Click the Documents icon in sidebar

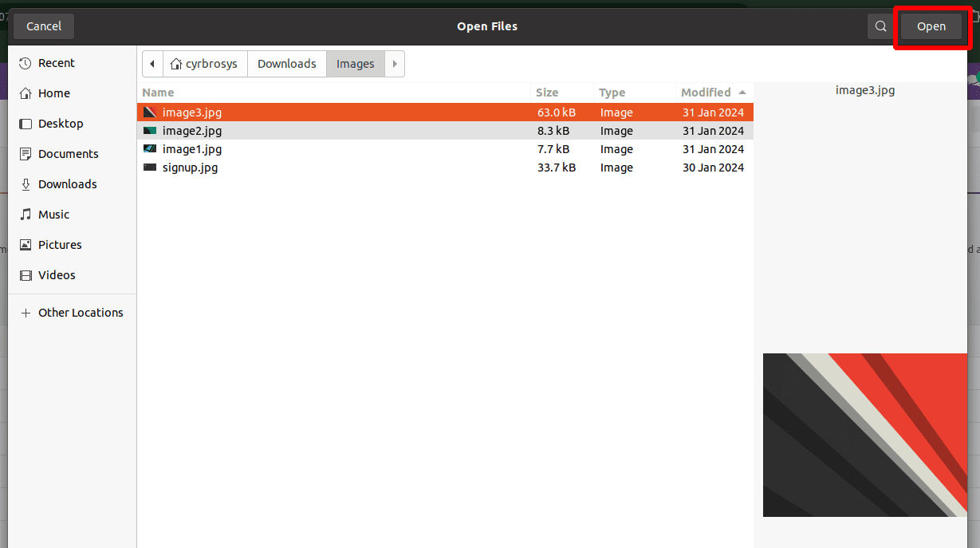[26, 154]
